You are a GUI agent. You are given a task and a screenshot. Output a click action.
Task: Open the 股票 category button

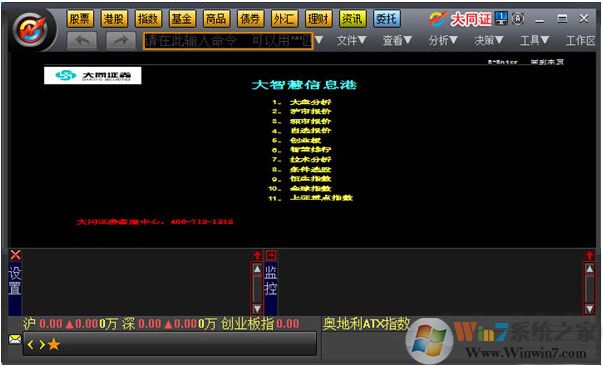(80, 18)
